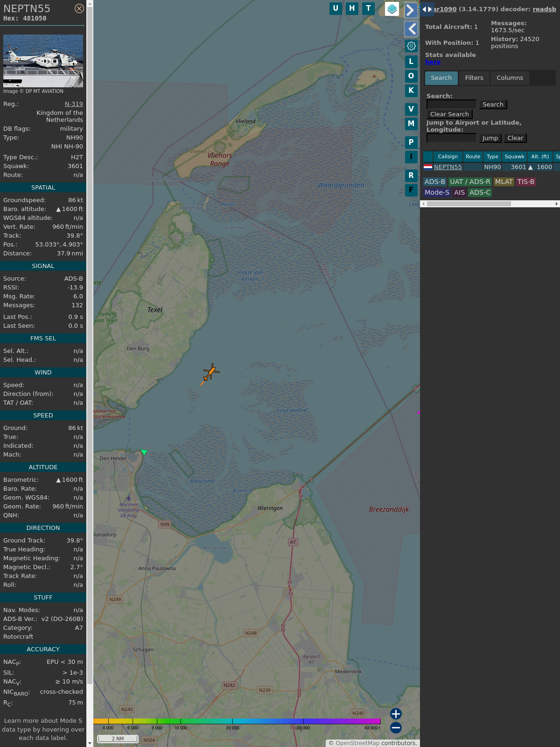Click the green aircraft marker near Den Helder
560x747 pixels.
144,451
